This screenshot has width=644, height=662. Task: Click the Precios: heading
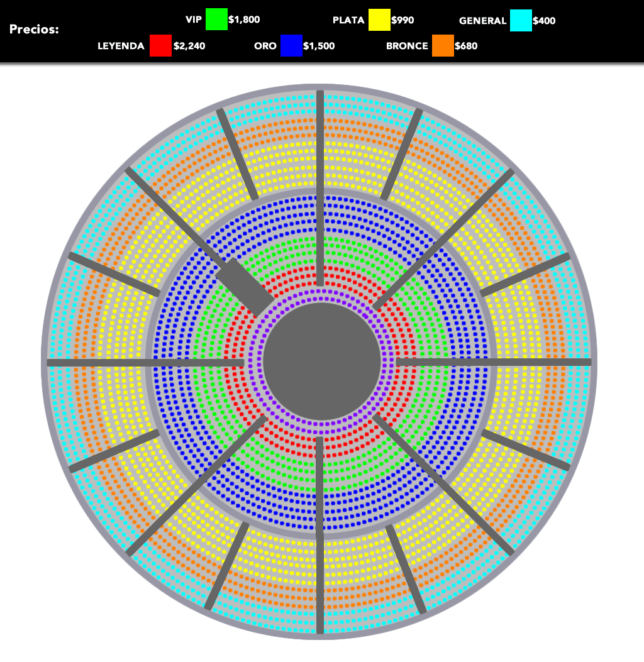(35, 29)
